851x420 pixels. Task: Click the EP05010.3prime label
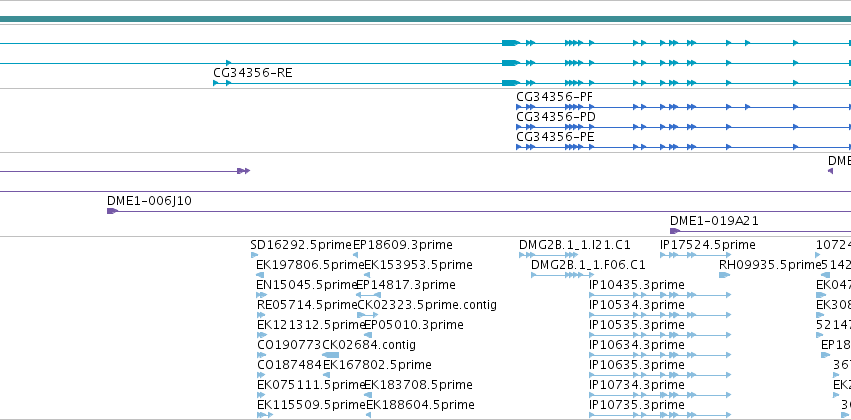tap(414, 324)
